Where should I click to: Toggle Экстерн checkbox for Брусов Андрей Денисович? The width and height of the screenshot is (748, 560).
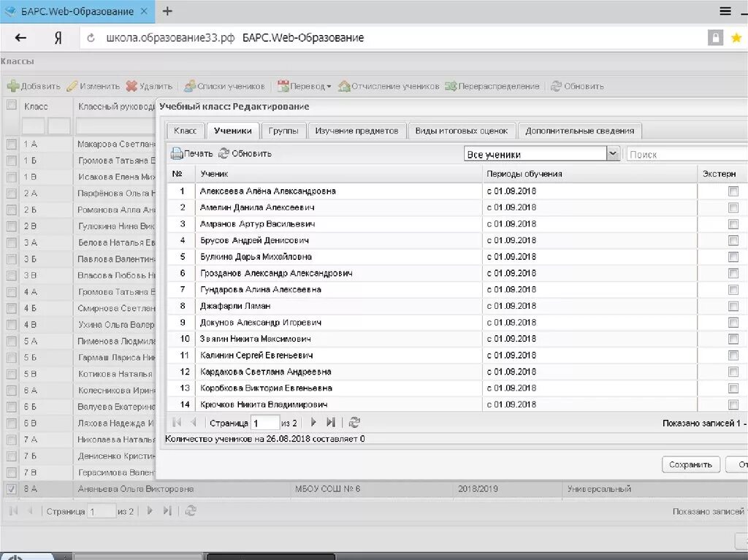(733, 240)
